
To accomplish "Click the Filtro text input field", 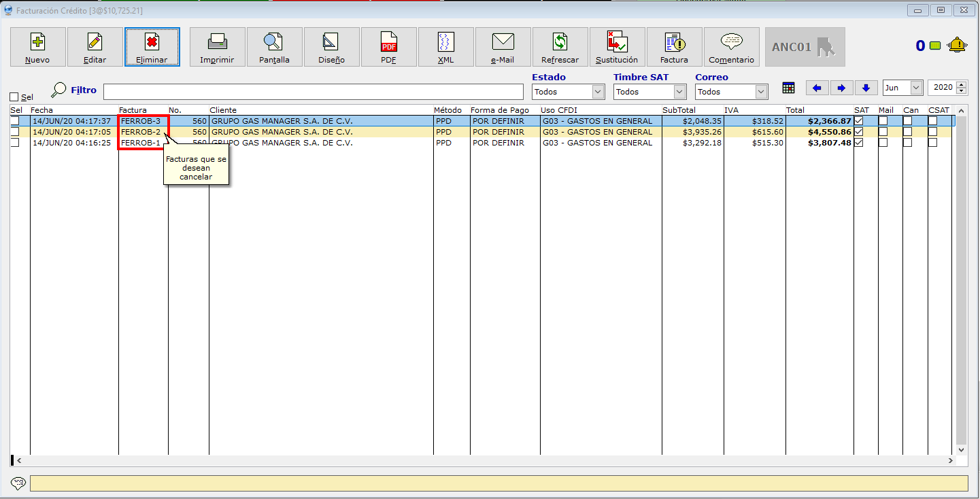I will [313, 92].
